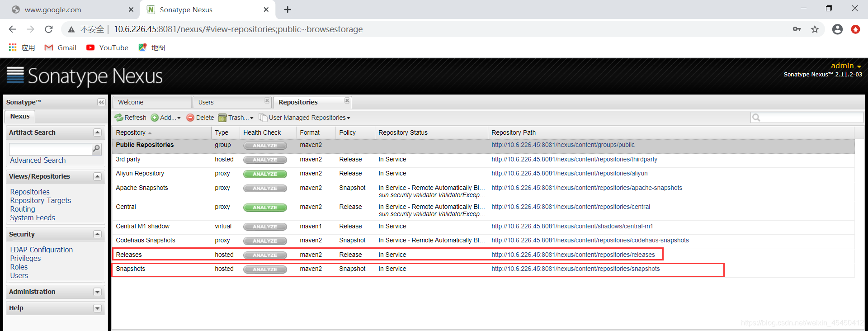Sort by Policy column header
Screen dimensions: 868x331
click(355, 132)
